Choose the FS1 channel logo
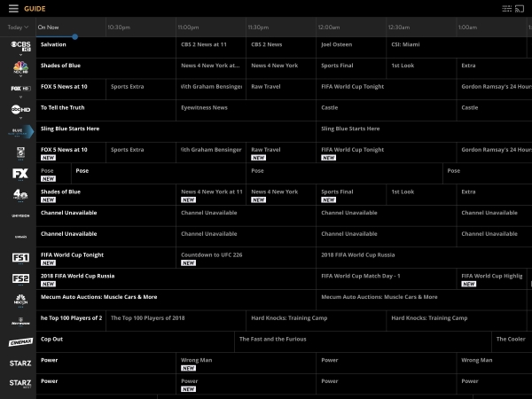 (20, 257)
